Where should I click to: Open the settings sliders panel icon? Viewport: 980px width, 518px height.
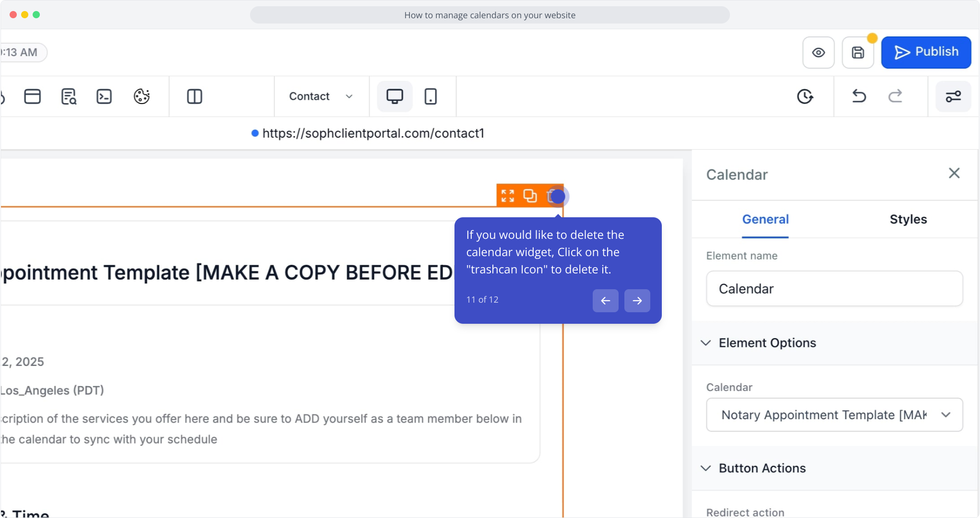point(953,96)
